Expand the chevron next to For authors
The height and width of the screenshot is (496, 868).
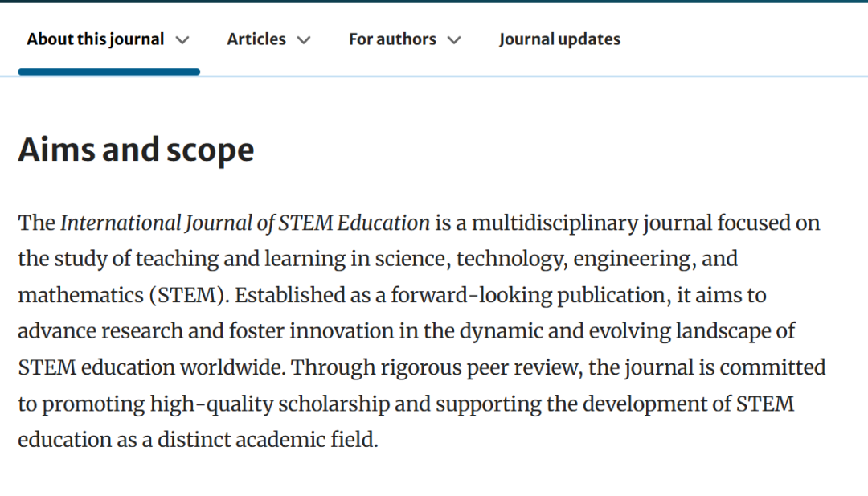(454, 40)
